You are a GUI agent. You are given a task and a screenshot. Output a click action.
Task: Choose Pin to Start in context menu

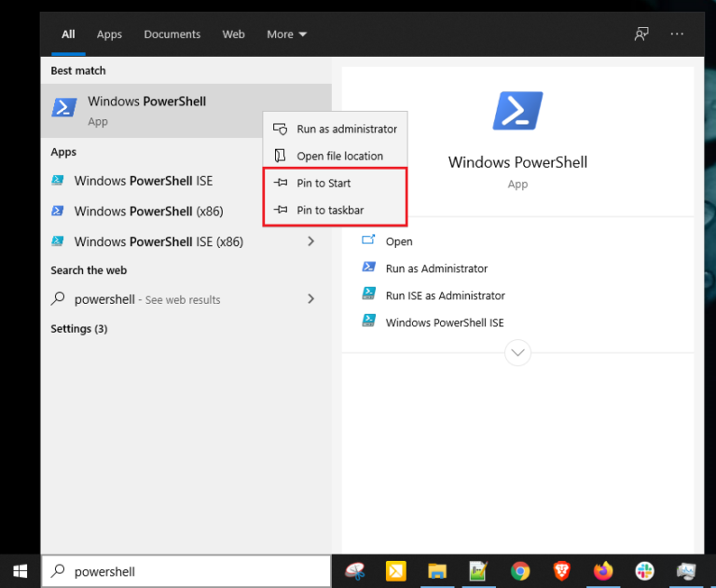pyautogui.click(x=336, y=183)
